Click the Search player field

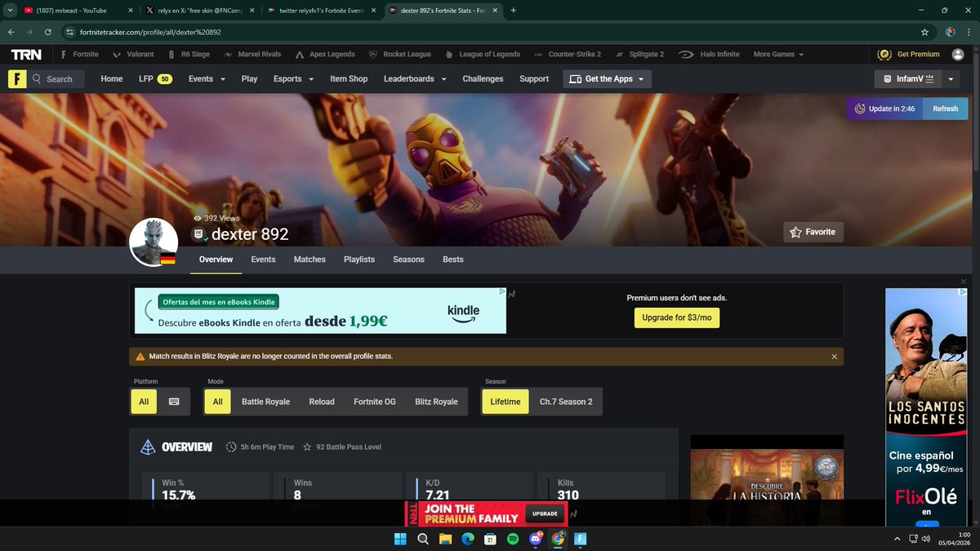pos(56,79)
